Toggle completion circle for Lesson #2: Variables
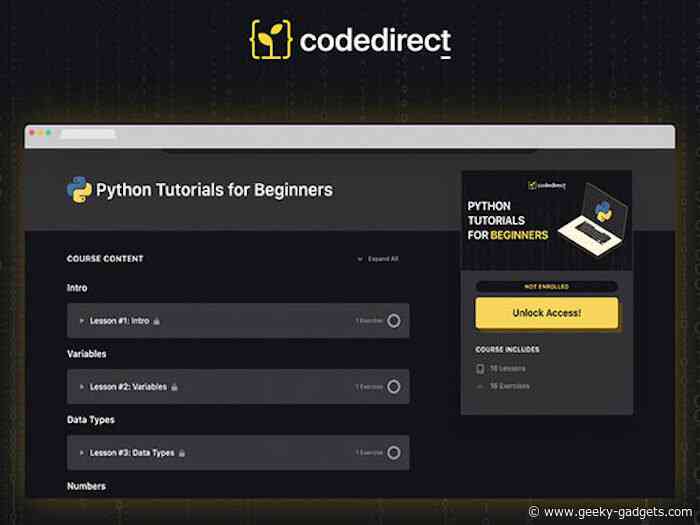The width and height of the screenshot is (700, 525). [x=393, y=387]
